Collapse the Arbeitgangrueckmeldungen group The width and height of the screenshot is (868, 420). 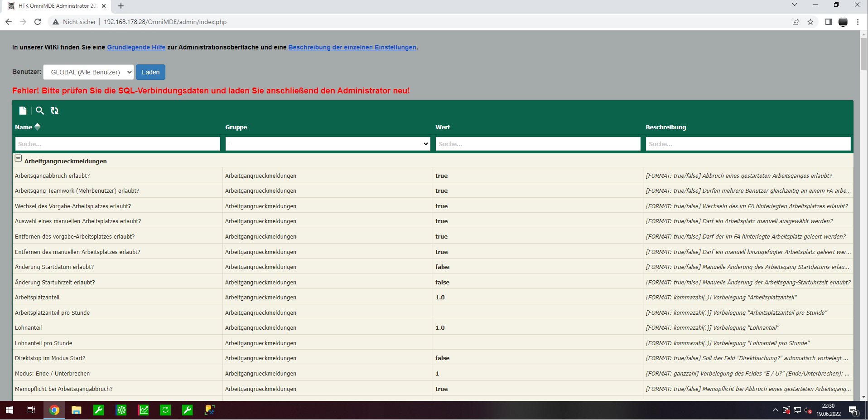click(18, 158)
